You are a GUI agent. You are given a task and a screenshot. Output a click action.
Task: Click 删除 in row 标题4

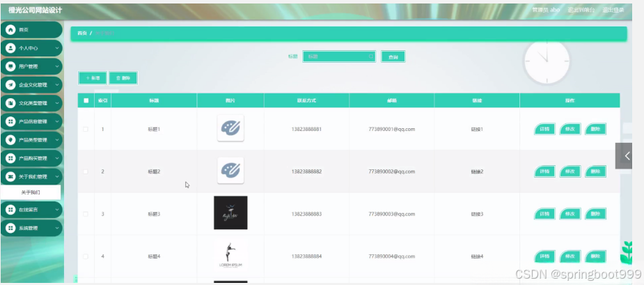(x=595, y=256)
